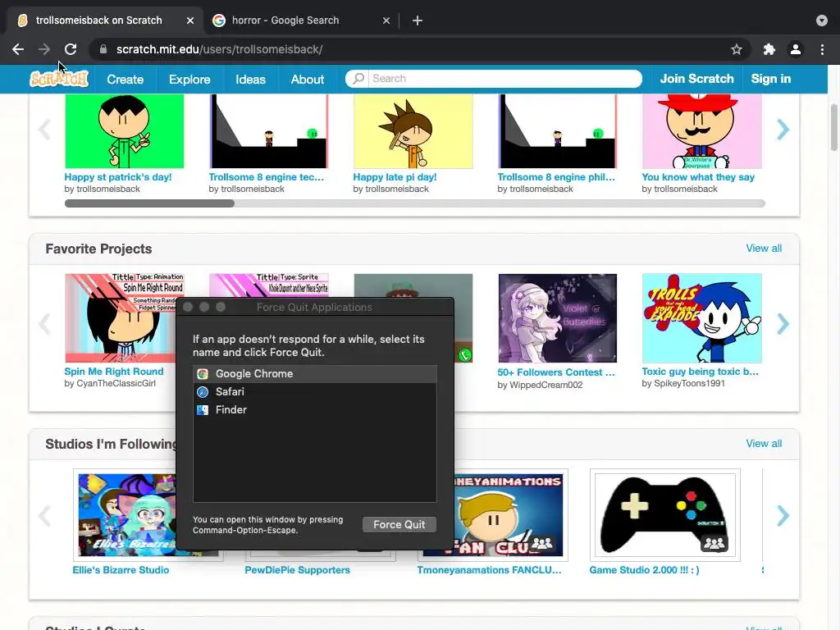Open Spin Me Right Round project link

coord(113,372)
